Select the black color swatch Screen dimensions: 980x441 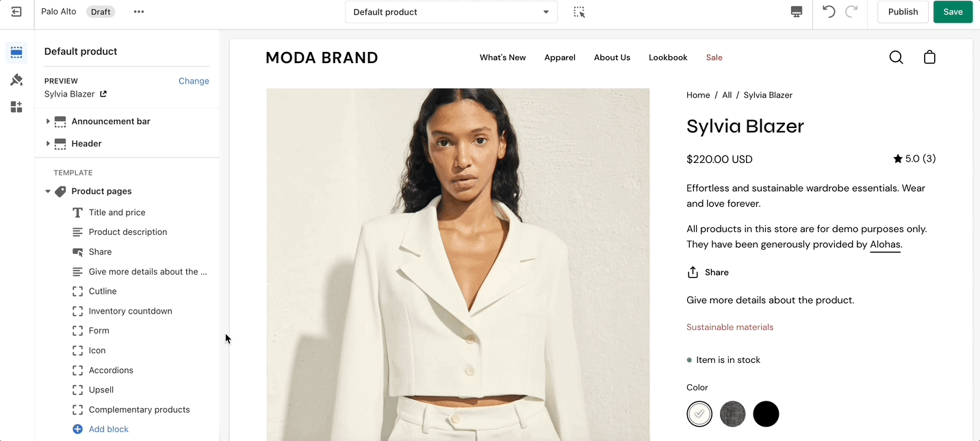pyautogui.click(x=766, y=414)
